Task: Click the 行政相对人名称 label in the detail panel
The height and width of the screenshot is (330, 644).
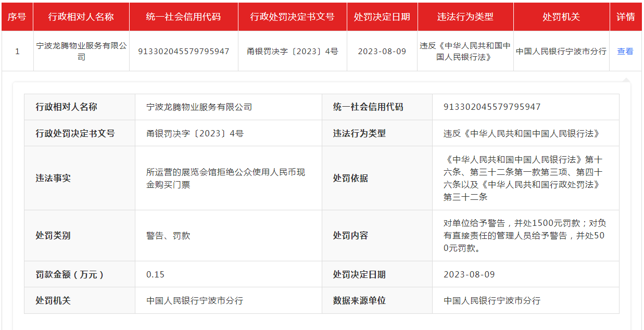Action: pos(67,107)
